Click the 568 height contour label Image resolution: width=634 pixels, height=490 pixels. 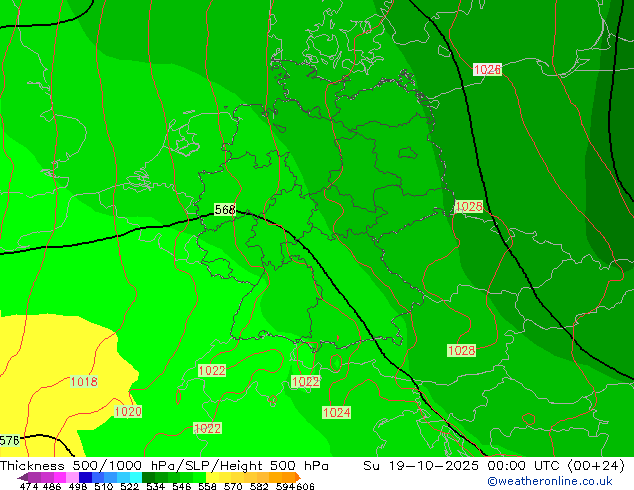coord(225,209)
